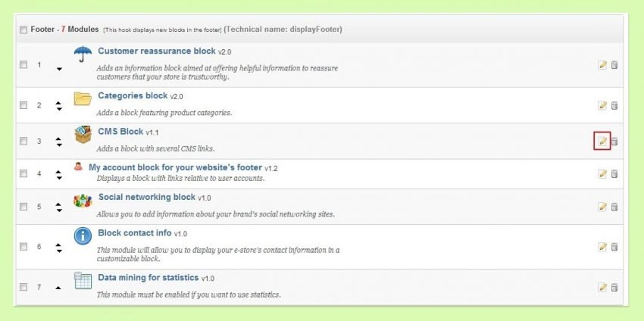Edit the Customer reassurance block module
The height and width of the screenshot is (321, 644).
pos(602,65)
